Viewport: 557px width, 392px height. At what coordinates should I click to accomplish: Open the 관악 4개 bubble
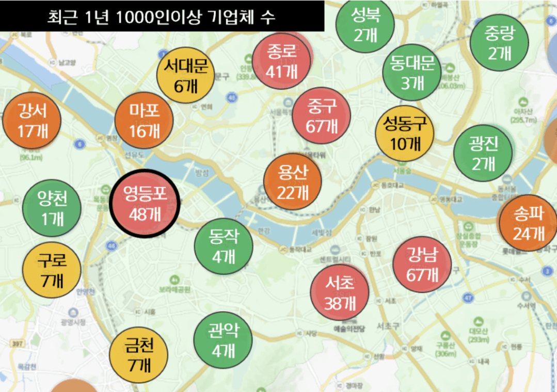[x=223, y=340]
